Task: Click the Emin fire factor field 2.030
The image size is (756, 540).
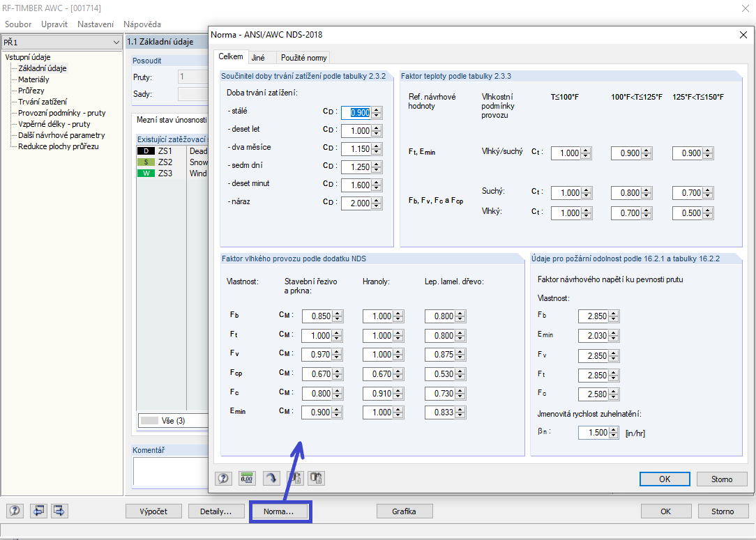Action: coord(594,336)
